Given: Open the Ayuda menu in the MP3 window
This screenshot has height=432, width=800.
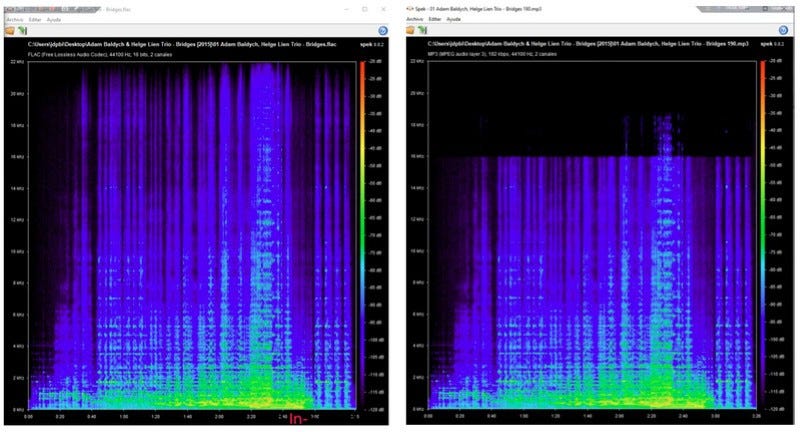Looking at the screenshot, I should click(x=454, y=19).
